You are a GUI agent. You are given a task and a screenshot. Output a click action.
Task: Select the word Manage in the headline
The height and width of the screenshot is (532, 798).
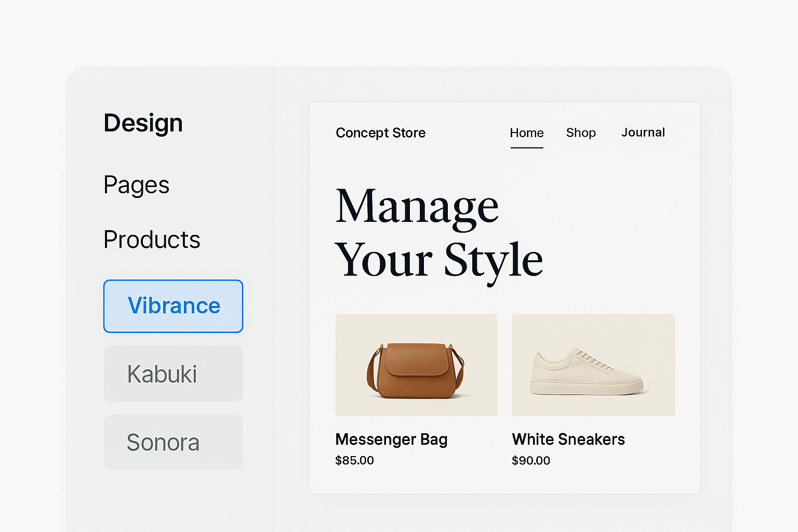click(417, 207)
